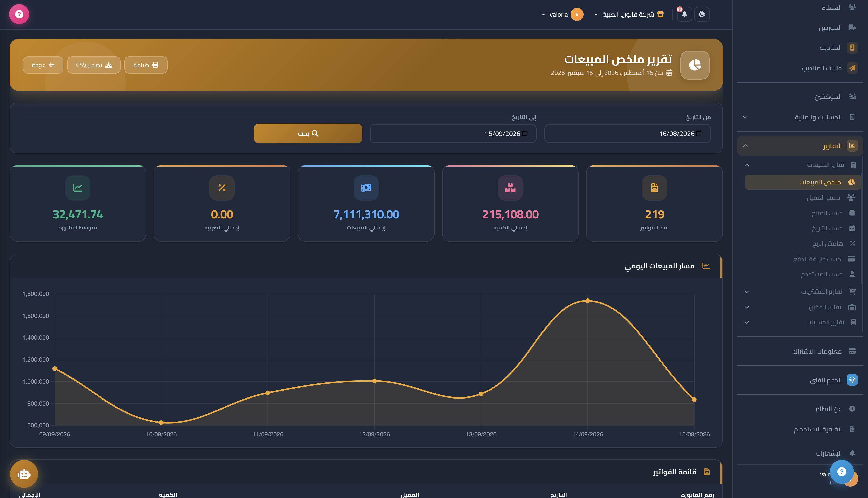Click the blue floating help bubble
868x498 pixels.
[841, 472]
